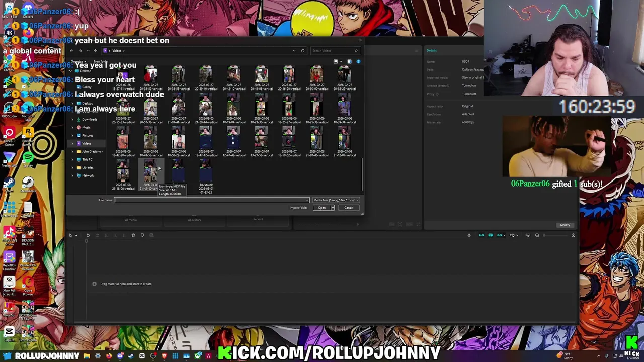
Task: Go forward in the file dialog
Action: 80,51
